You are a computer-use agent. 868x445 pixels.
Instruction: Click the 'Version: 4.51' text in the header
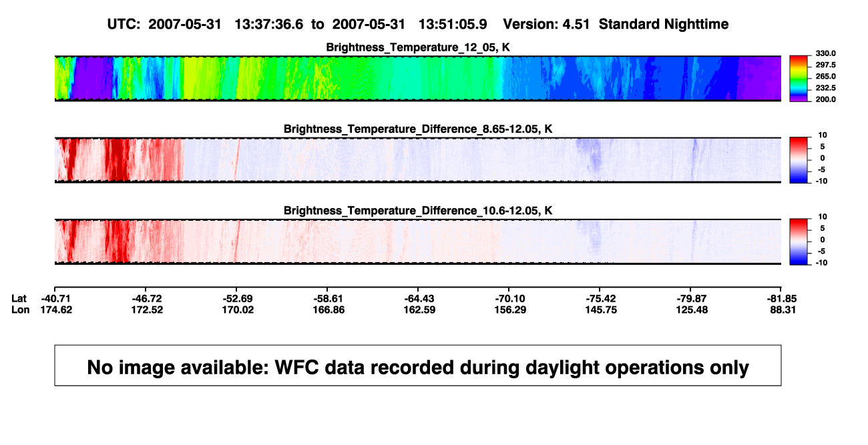pyautogui.click(x=546, y=24)
